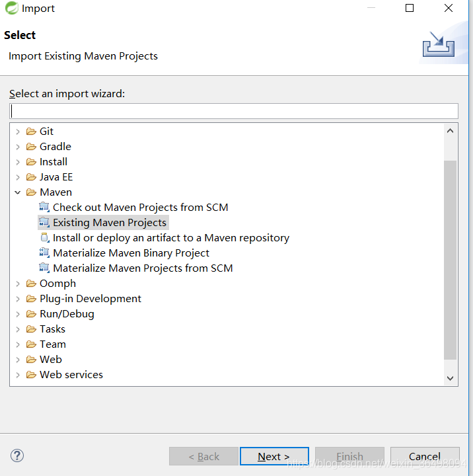The height and width of the screenshot is (476, 473).
Task: Select the Java EE label
Action: pyautogui.click(x=56, y=177)
